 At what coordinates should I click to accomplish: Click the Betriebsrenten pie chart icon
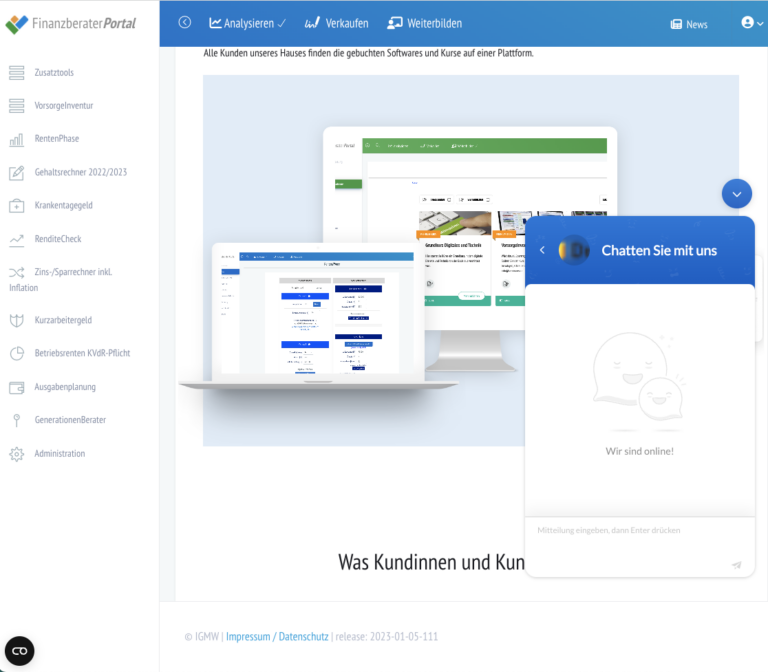[16, 354]
